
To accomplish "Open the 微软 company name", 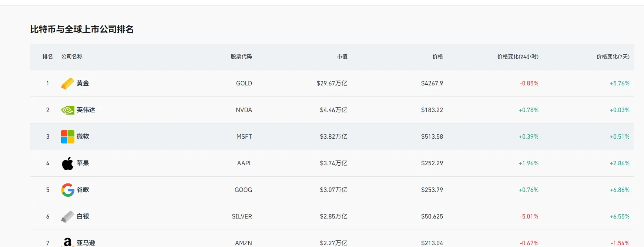I will tap(83, 137).
